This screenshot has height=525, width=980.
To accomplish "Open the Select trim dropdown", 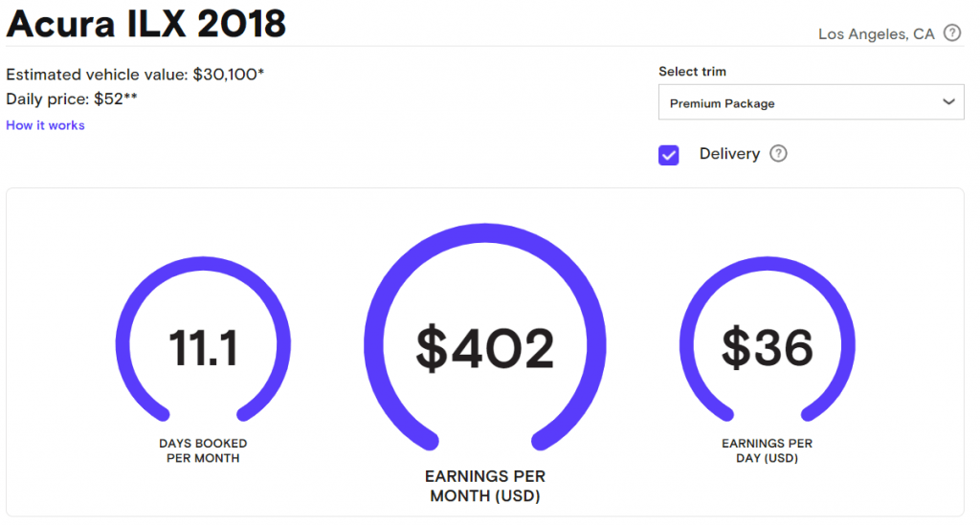I will point(812,102).
